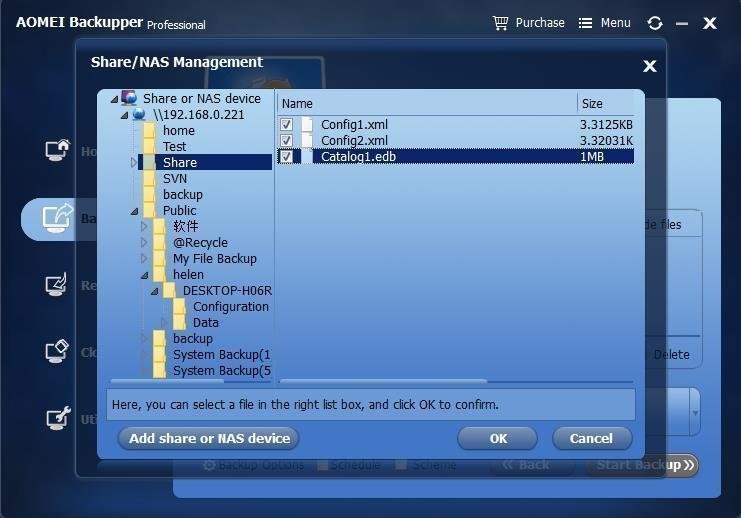This screenshot has height=518, width=741.
Task: Click the Data folder icon
Action: 179,322
